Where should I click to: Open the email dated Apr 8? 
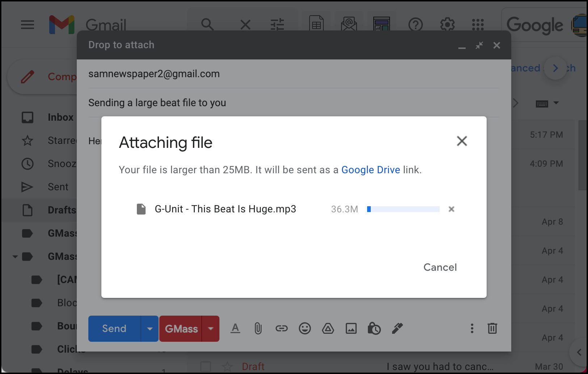pyautogui.click(x=552, y=222)
